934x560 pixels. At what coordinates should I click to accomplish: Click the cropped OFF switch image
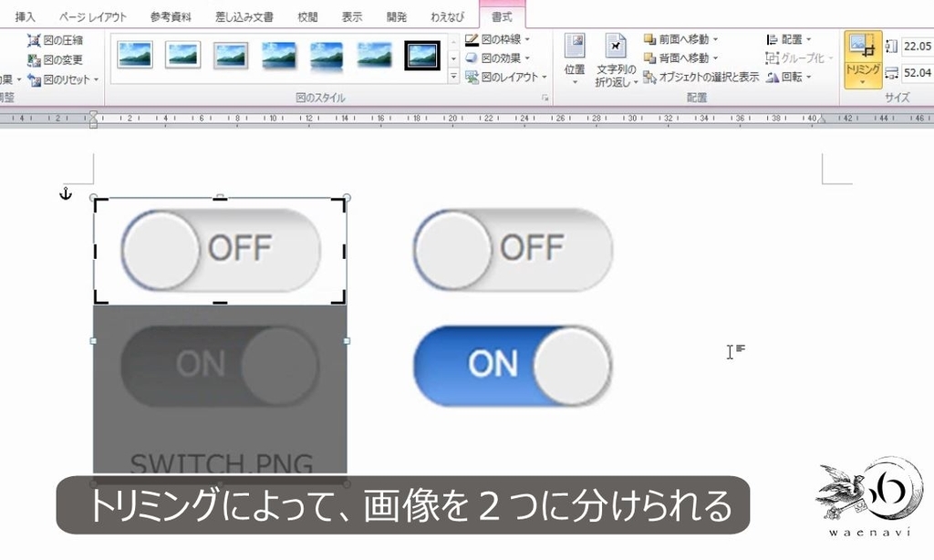coord(221,250)
